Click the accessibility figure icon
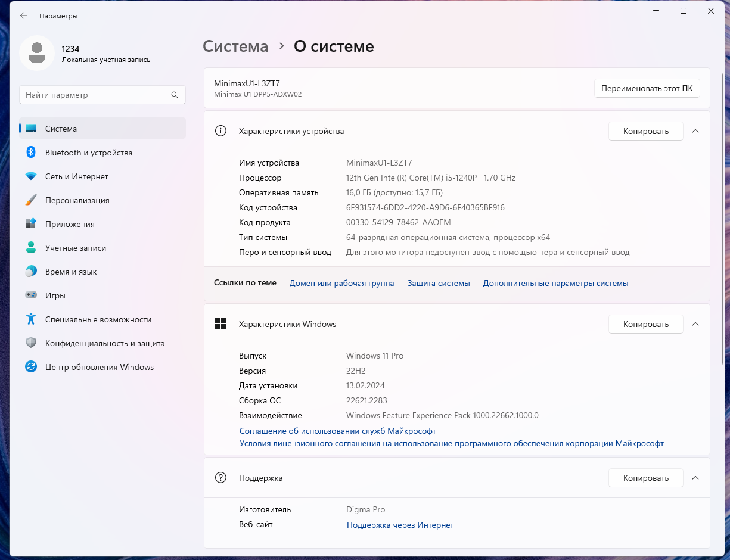The height and width of the screenshot is (560, 730). pyautogui.click(x=31, y=319)
